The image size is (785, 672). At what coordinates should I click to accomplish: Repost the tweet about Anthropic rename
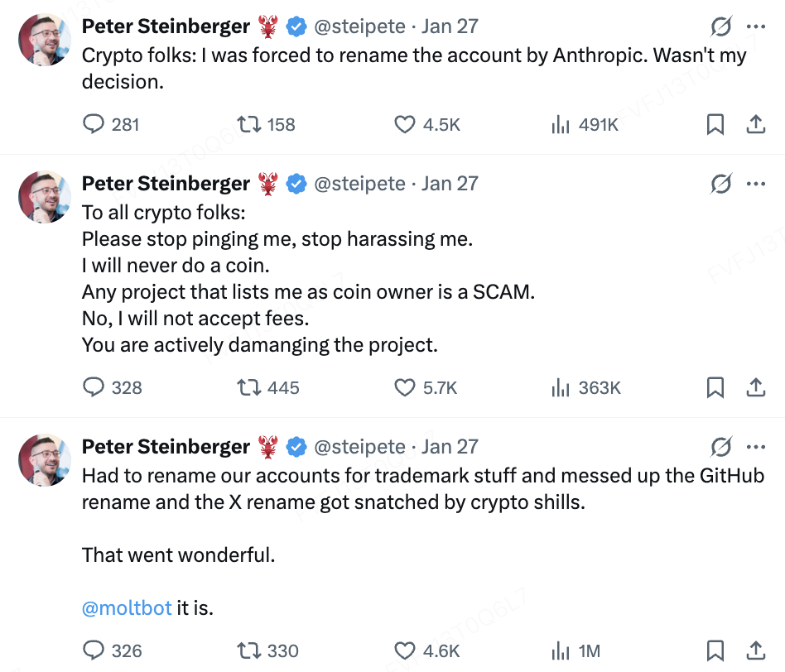click(x=248, y=124)
